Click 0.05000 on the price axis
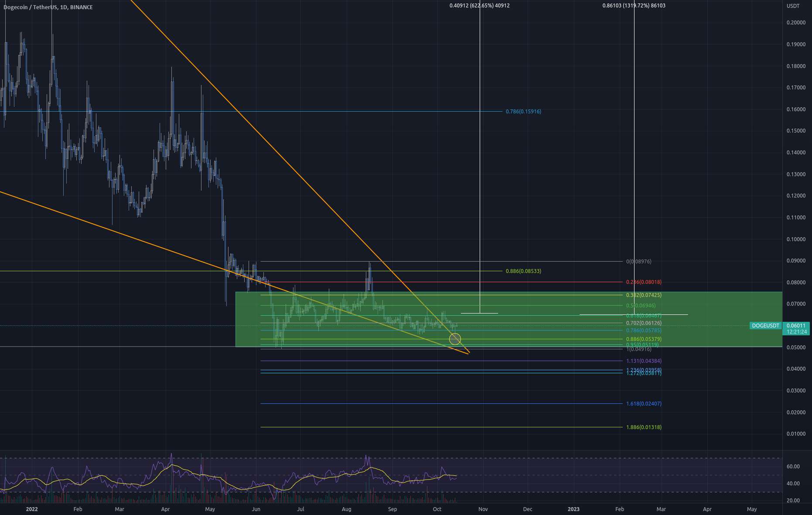Screen dimensions: 812x515 coord(796,348)
